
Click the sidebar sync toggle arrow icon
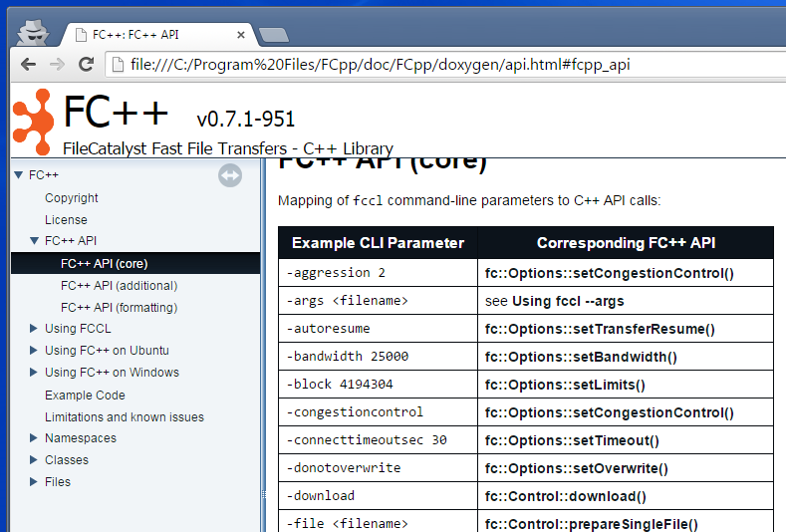click(230, 176)
